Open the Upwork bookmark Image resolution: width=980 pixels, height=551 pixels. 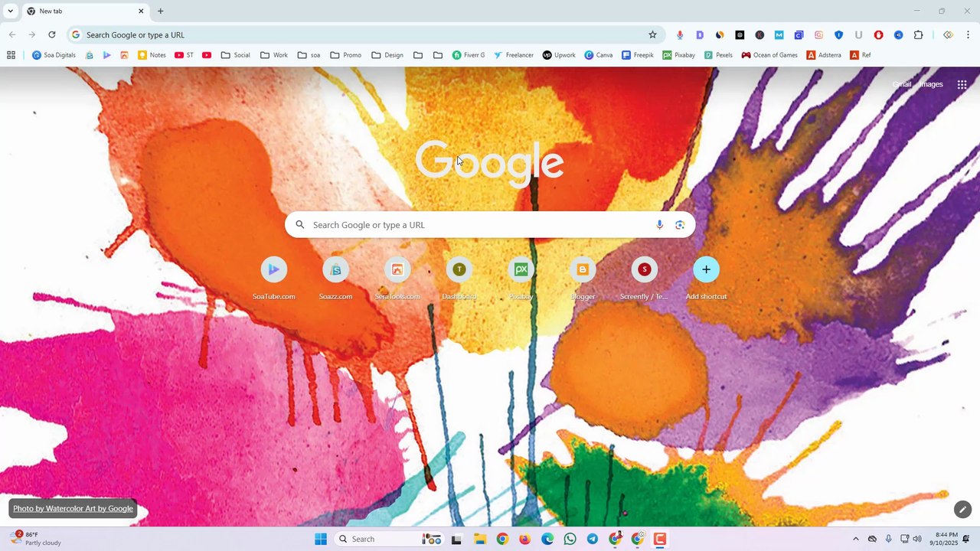pyautogui.click(x=559, y=55)
